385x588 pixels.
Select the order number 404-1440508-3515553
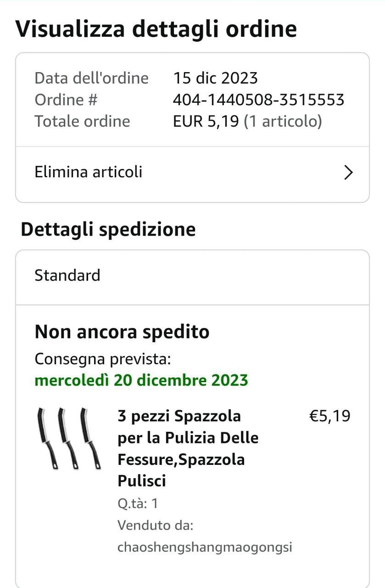258,100
